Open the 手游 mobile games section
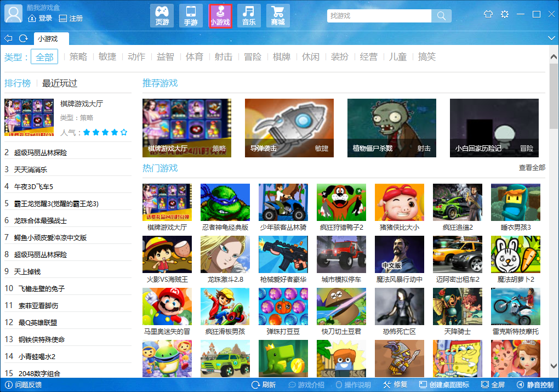The height and width of the screenshot is (392, 559). tap(191, 16)
